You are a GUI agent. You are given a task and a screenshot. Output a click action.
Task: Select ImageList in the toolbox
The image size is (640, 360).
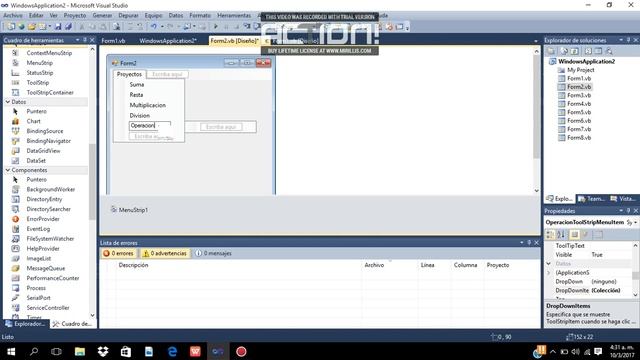point(39,258)
